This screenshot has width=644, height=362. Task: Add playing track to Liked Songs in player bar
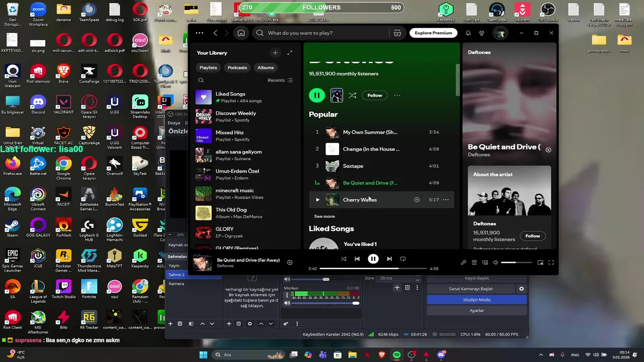[290, 262]
